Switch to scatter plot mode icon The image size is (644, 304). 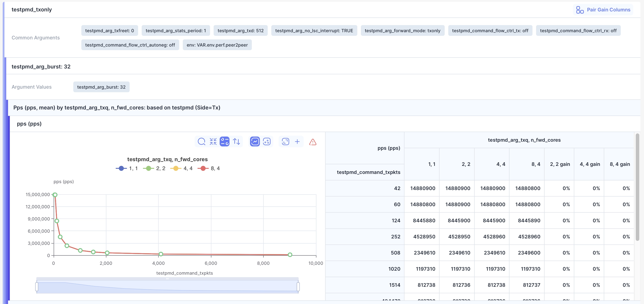[267, 141]
